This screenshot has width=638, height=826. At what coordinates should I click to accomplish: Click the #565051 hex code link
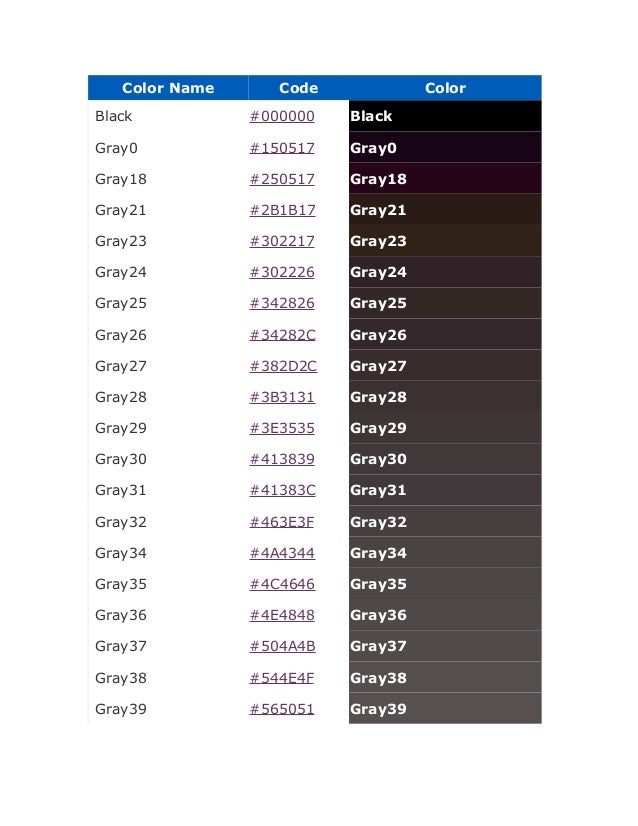pos(282,709)
